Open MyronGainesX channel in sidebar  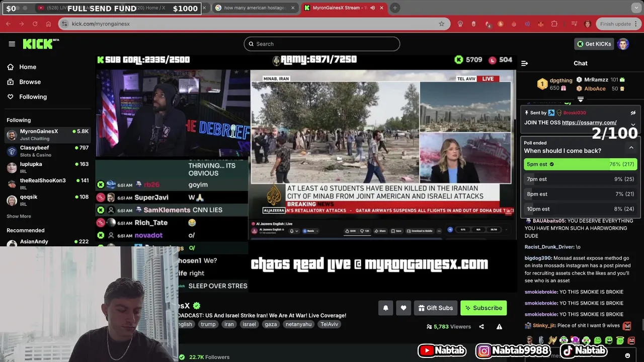[x=47, y=134]
